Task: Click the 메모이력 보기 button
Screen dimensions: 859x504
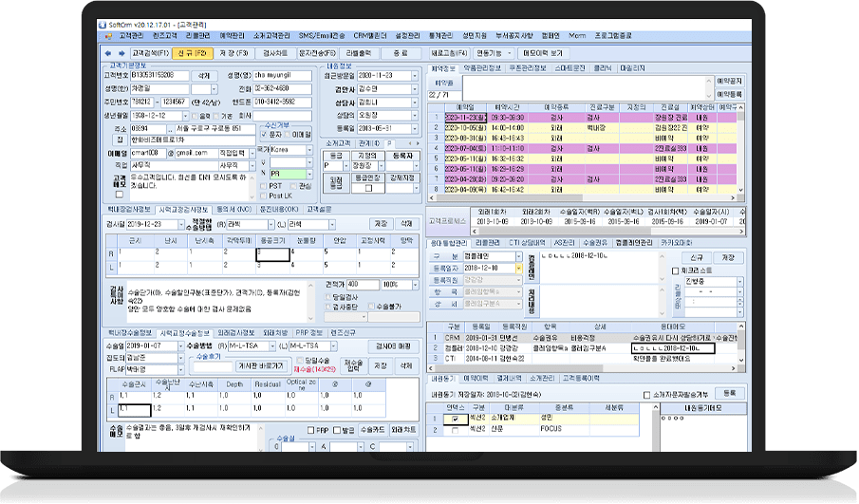Action: click(542, 53)
